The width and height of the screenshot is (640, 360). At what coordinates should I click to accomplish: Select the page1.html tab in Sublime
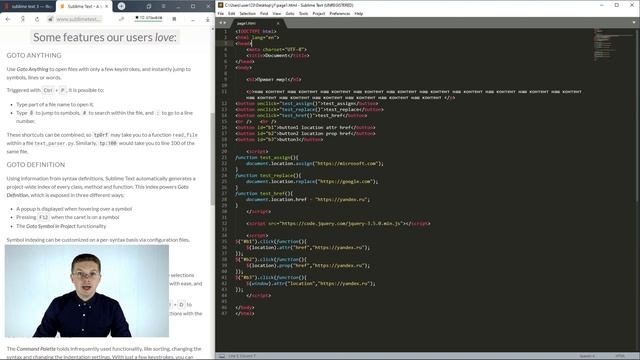coord(257,23)
